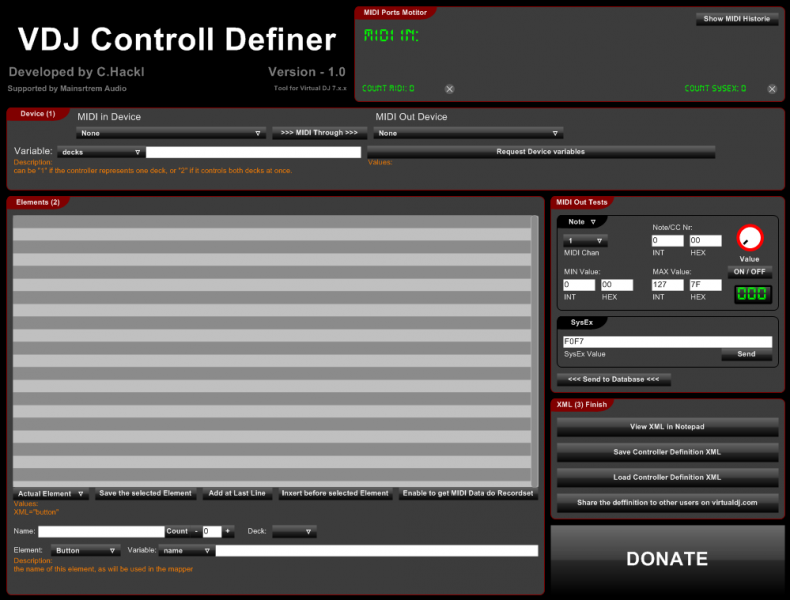The width and height of the screenshot is (790, 600).
Task: Clear the COUNT SYSEX counter with the X icon
Action: 772,89
